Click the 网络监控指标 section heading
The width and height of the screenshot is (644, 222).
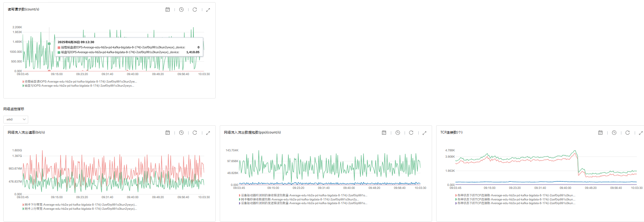click(x=14, y=109)
